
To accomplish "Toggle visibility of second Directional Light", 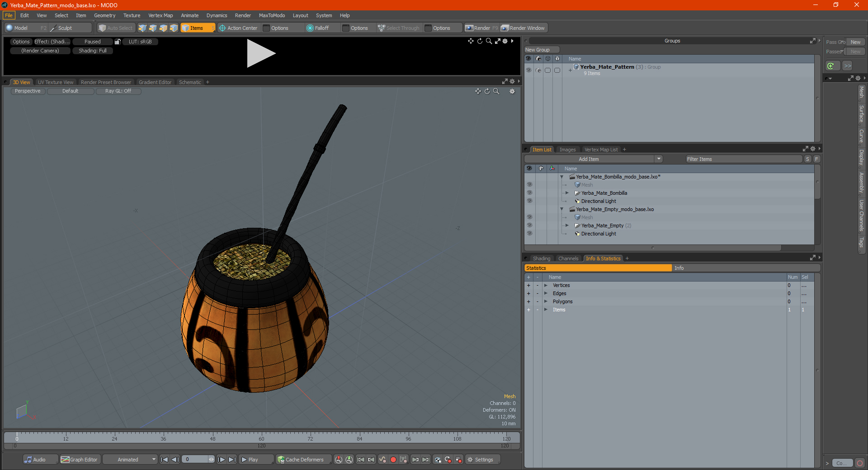I will [x=529, y=234].
